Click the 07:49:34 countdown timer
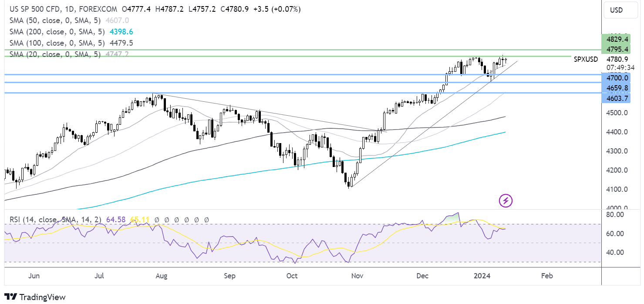Screen dimensions: 644x304 [x=620, y=67]
